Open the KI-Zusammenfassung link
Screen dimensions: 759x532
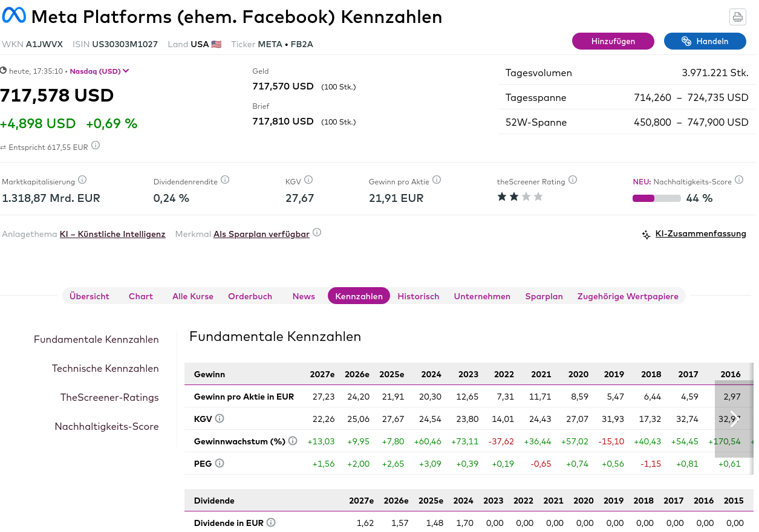[700, 234]
